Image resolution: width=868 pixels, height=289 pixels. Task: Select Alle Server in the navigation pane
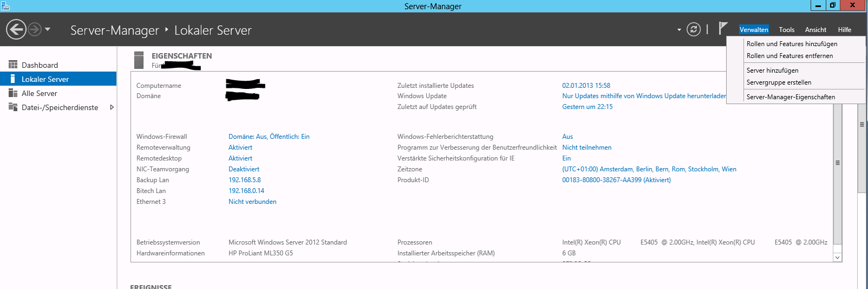[x=58, y=93]
